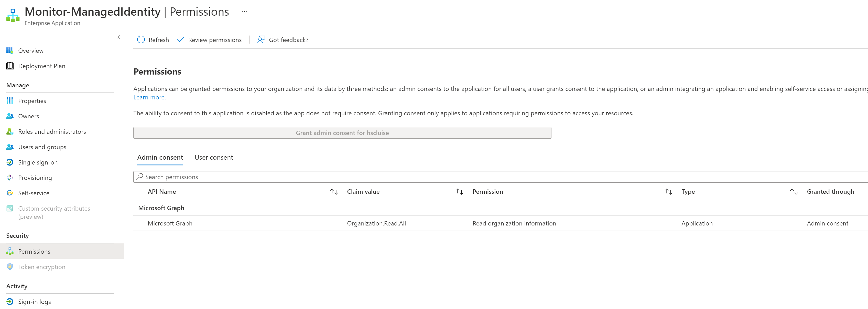Screen dimensions: 868x309
Task: Select Microsoft Graph permission row API name
Action: (170, 223)
